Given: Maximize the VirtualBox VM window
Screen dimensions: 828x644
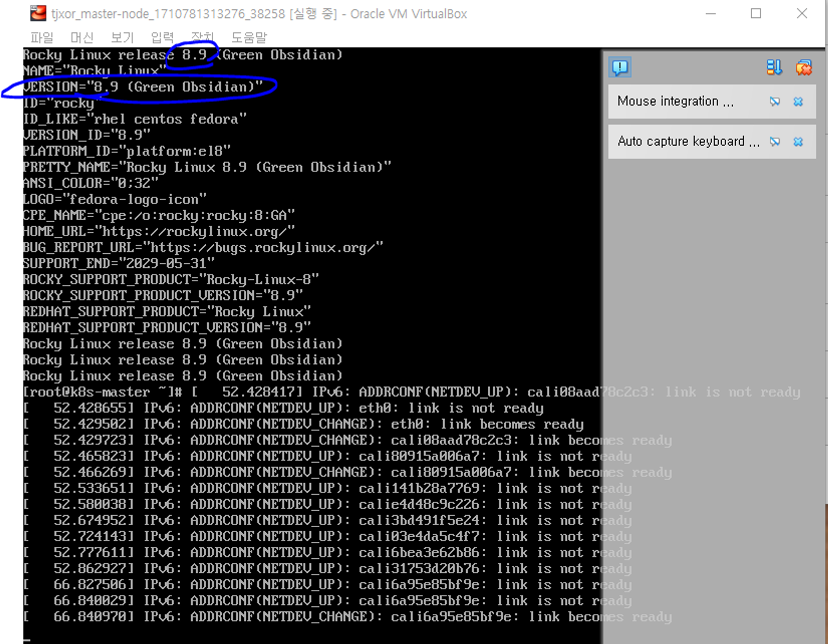Looking at the screenshot, I should tap(756, 14).
